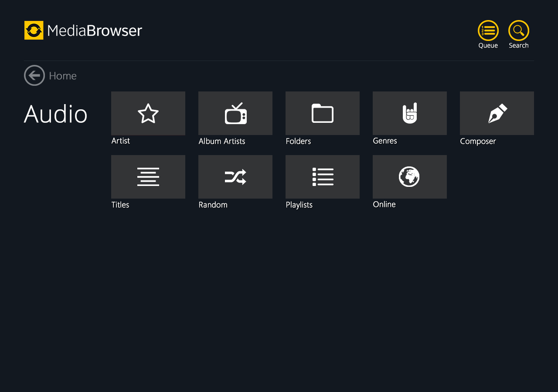Image resolution: width=558 pixels, height=392 pixels.
Task: Click the Search text label
Action: (x=519, y=46)
